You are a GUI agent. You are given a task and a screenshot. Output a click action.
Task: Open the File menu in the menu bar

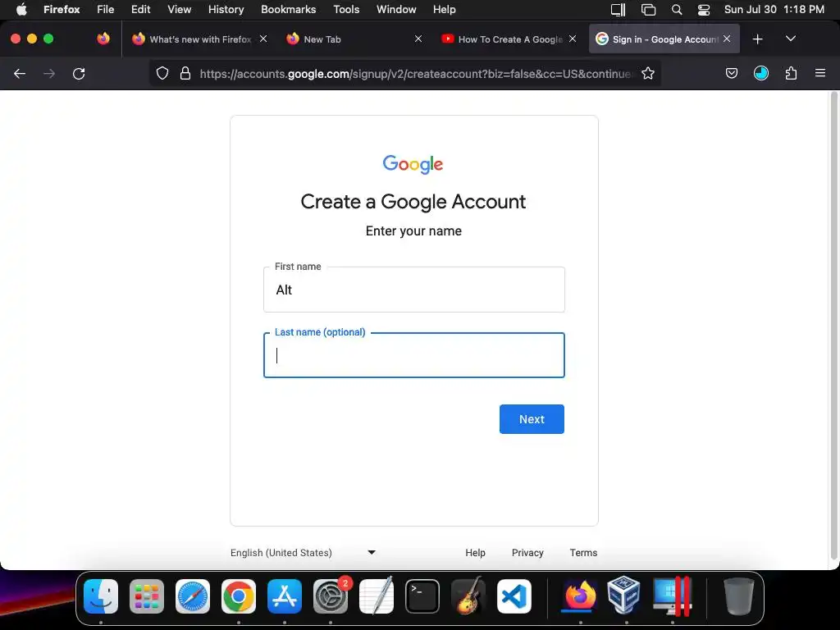pos(106,9)
